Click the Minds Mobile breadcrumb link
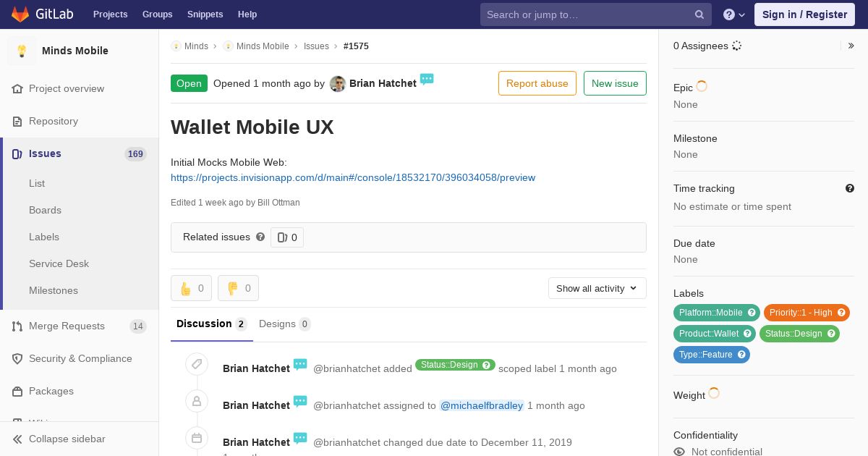The width and height of the screenshot is (868, 456). (263, 46)
